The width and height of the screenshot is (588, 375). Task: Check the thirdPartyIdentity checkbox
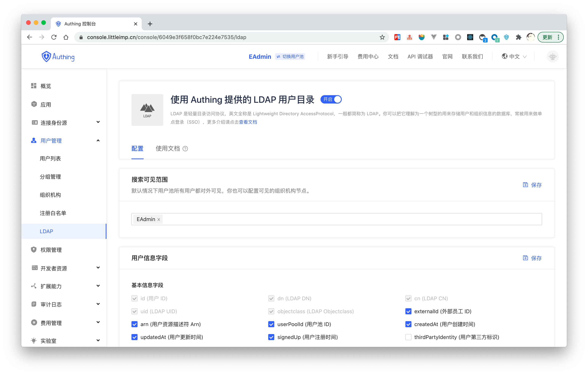pos(408,337)
